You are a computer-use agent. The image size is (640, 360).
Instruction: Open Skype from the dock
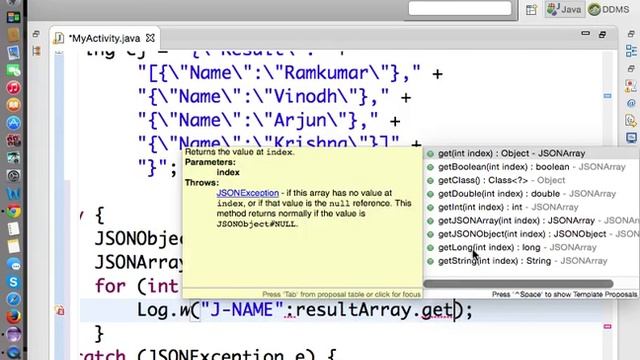[13, 282]
